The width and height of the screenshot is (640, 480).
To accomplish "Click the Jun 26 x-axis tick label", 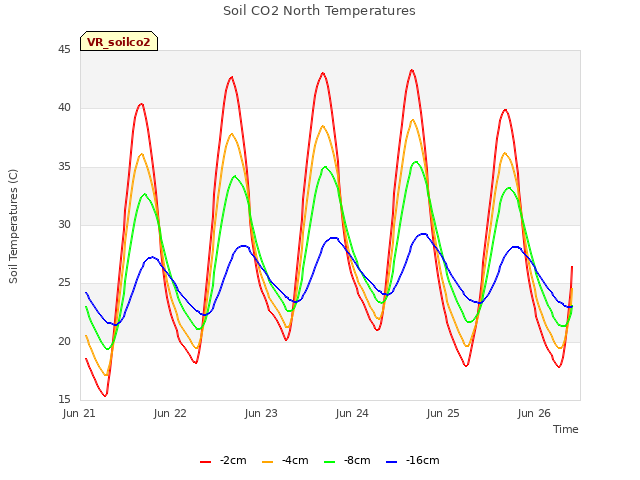I will click(x=534, y=413).
